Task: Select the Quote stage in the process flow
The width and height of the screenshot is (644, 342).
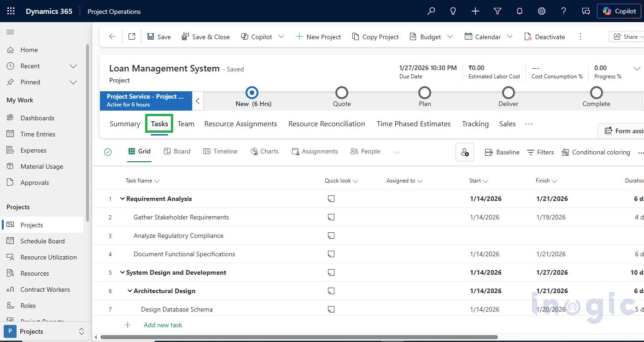Action: pos(341,92)
